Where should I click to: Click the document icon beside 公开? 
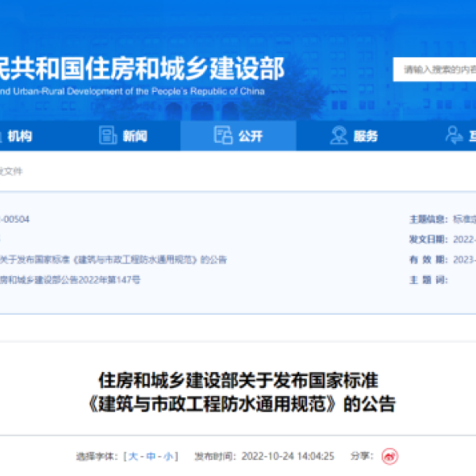click(223, 135)
